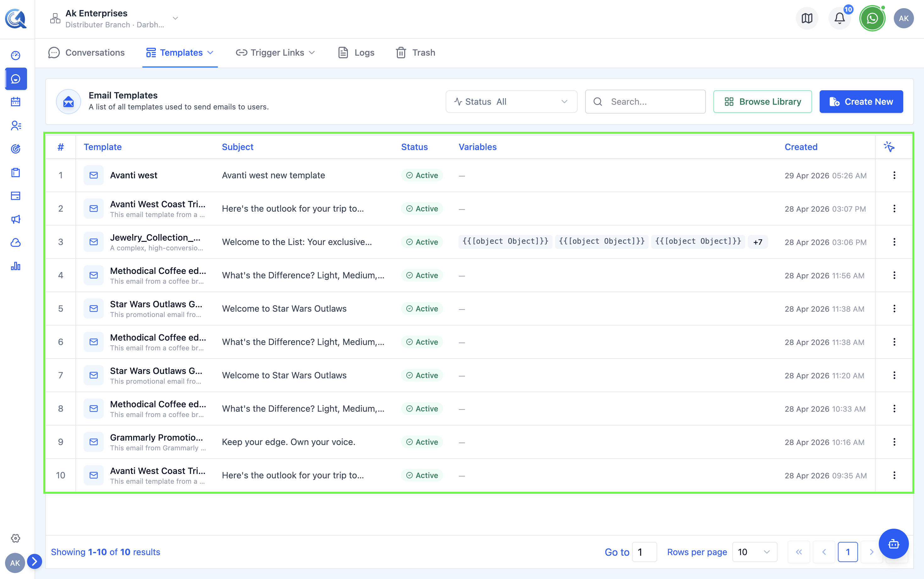
Task: Open the Rows per page dropdown
Action: [755, 552]
